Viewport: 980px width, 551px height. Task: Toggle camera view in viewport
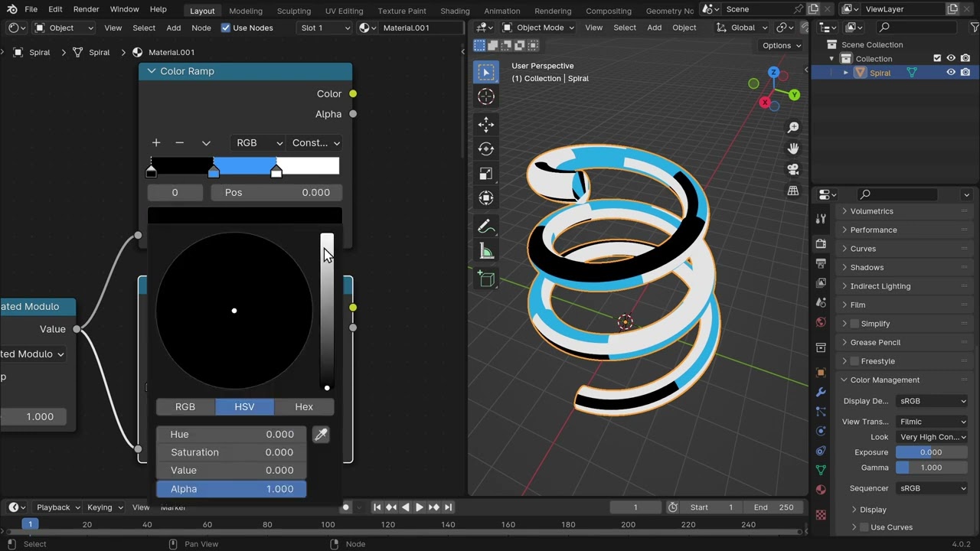793,169
